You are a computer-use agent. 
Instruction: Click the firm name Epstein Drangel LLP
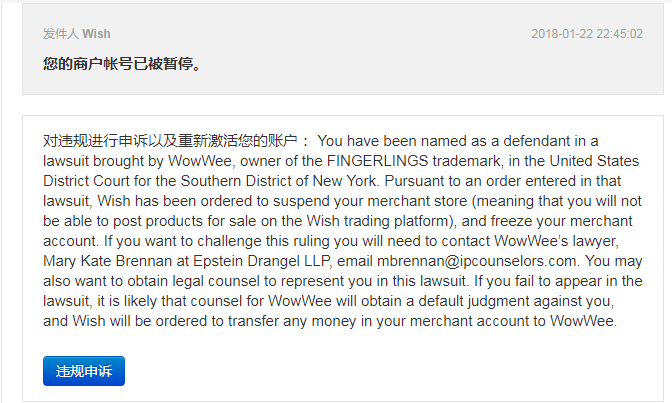point(262,261)
